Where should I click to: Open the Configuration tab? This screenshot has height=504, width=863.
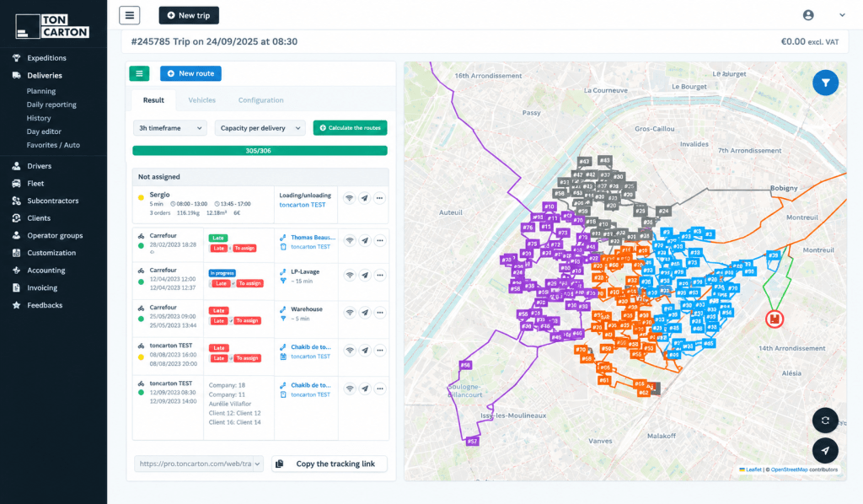(261, 100)
